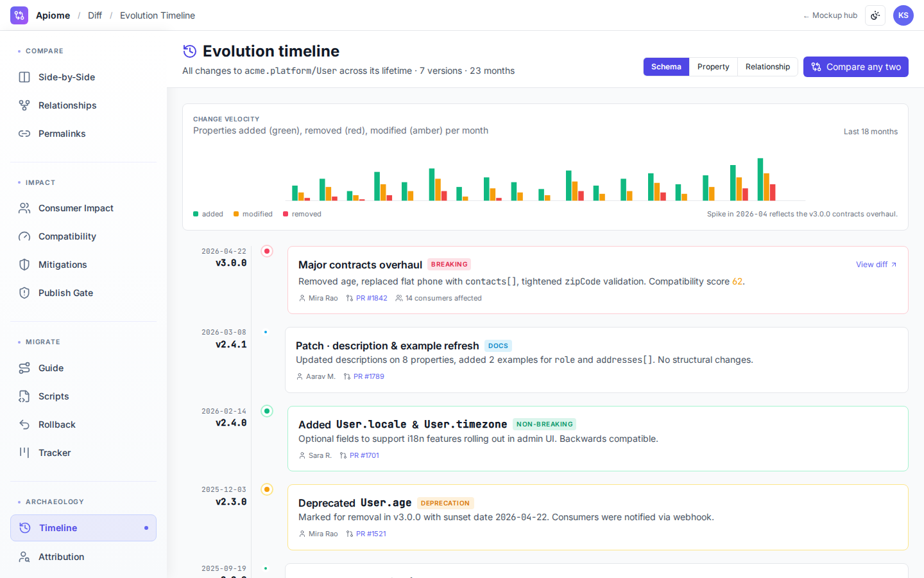Image resolution: width=924 pixels, height=578 pixels.
Task: Click the person icon beside Sara R.
Action: [302, 455]
